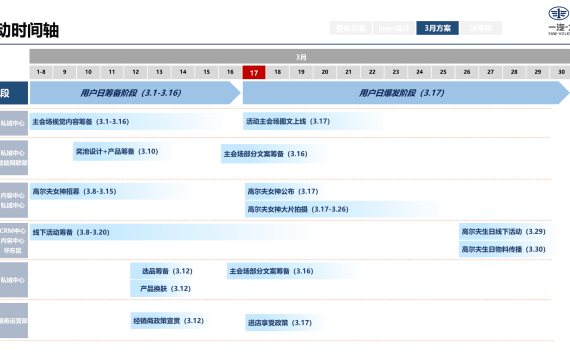Image resolution: width=570 pixels, height=360 pixels.
Task: Select date cell 28
Action: tap(514, 72)
